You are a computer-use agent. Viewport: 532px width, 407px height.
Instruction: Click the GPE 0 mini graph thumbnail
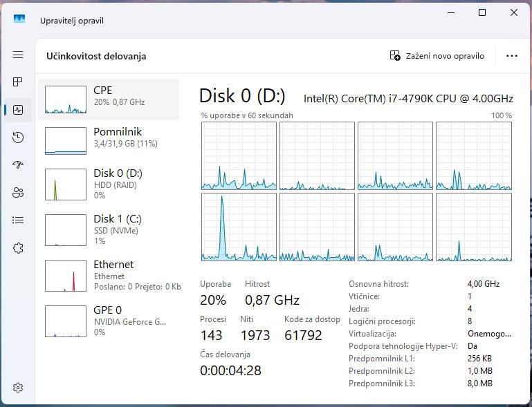[x=66, y=321]
